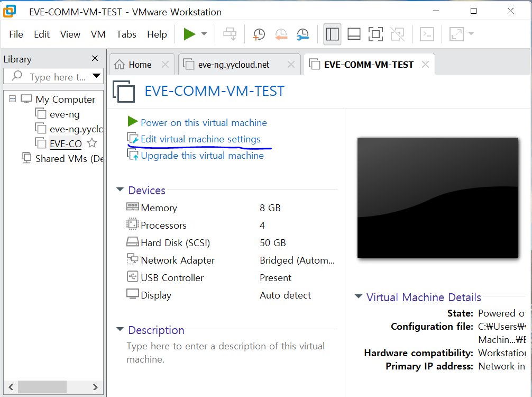Click the console view toolbar icon
The height and width of the screenshot is (397, 532).
click(427, 34)
